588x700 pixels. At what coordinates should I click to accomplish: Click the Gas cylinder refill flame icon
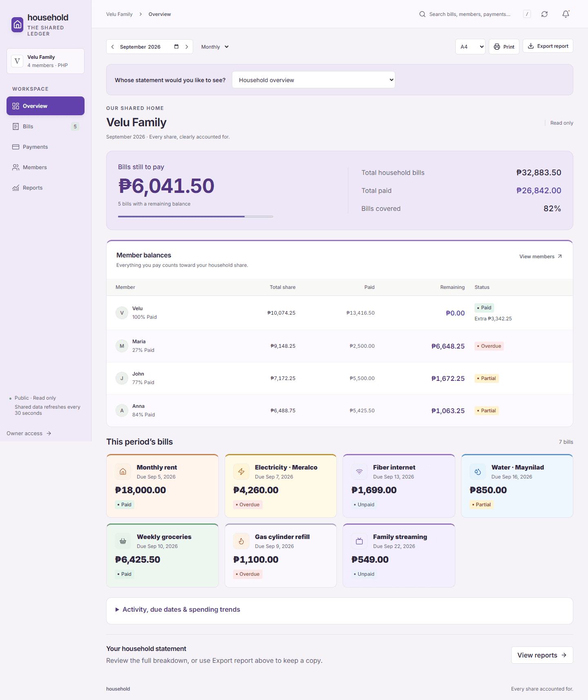[241, 541]
